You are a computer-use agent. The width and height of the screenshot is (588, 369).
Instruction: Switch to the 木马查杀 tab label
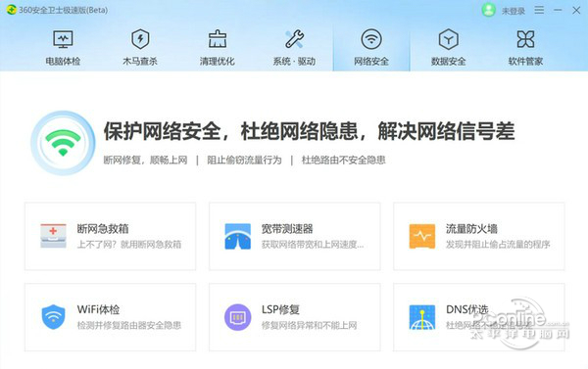[x=140, y=61]
